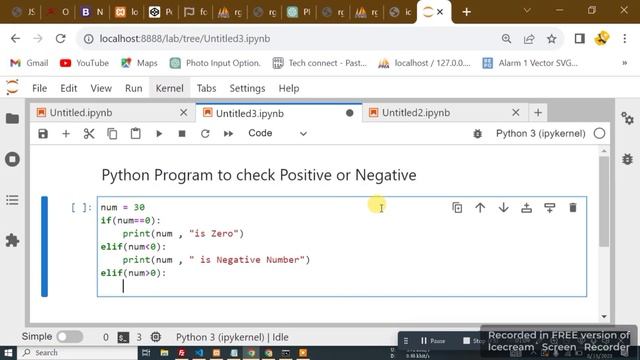The image size is (640, 360).
Task: Share this page from the address bar
Action: (x=529, y=39)
